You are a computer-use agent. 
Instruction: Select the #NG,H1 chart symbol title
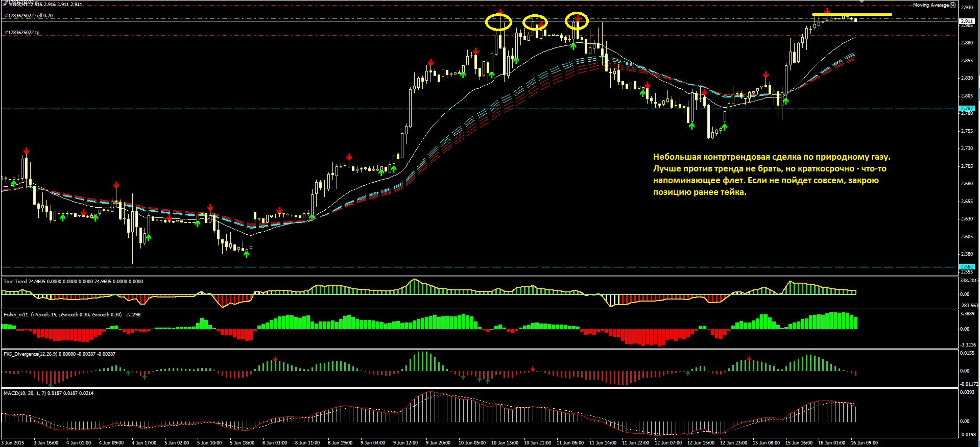pos(19,4)
